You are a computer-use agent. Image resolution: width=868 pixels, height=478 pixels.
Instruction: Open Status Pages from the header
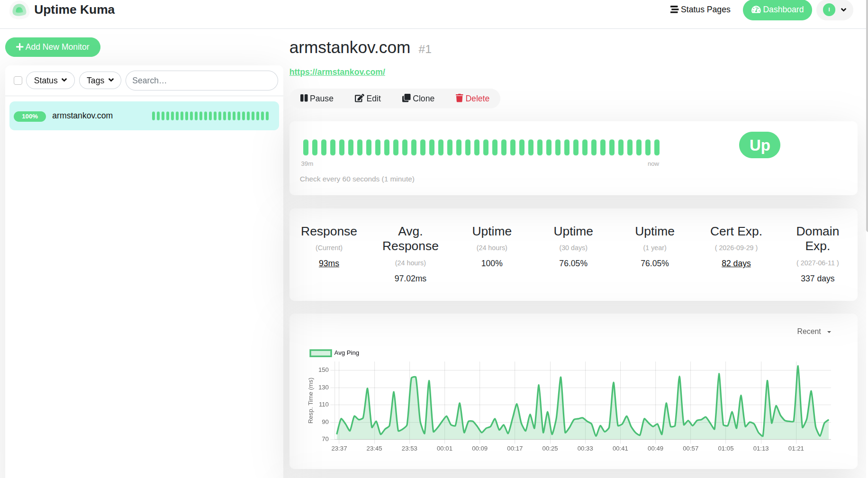pos(700,9)
